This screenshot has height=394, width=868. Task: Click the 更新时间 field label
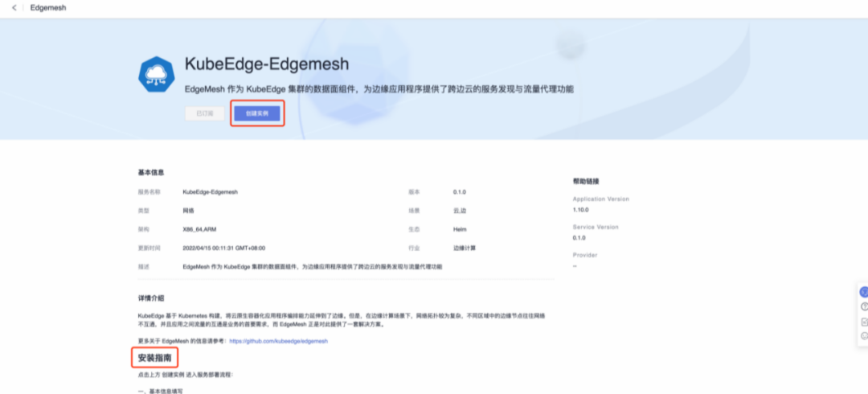click(149, 248)
